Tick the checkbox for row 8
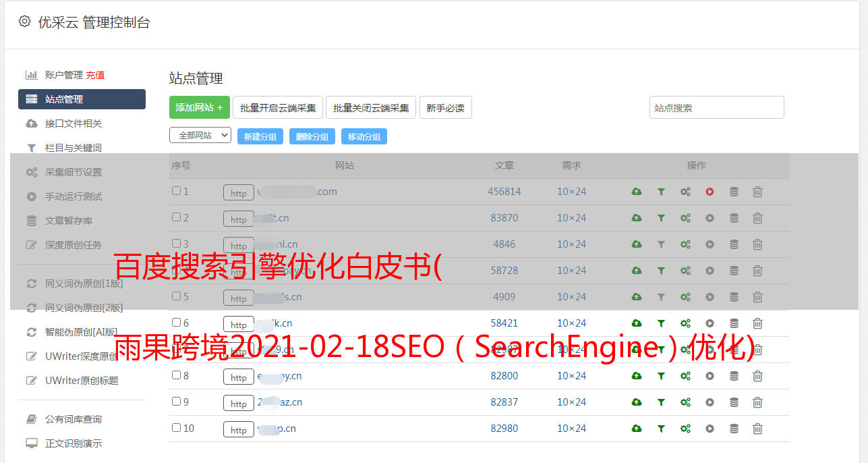The image size is (868, 463). [x=176, y=375]
